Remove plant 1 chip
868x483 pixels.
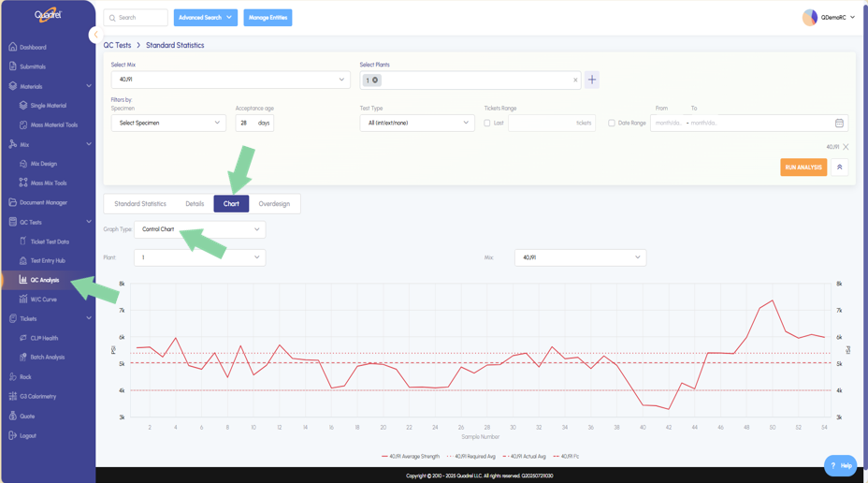(x=375, y=80)
